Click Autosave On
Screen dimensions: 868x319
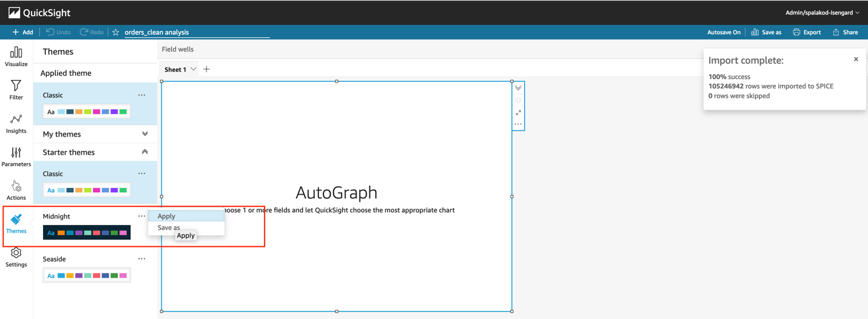(x=724, y=32)
